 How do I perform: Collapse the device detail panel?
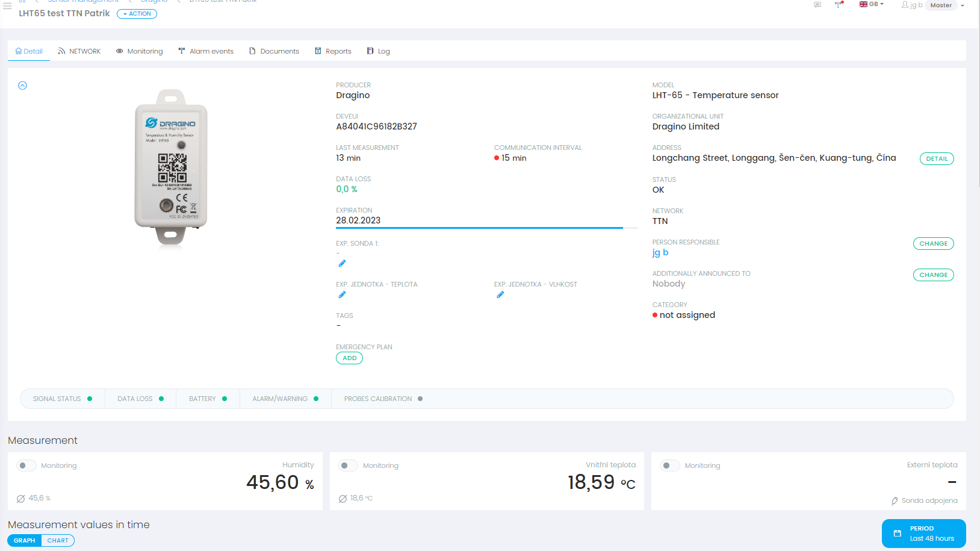click(22, 86)
